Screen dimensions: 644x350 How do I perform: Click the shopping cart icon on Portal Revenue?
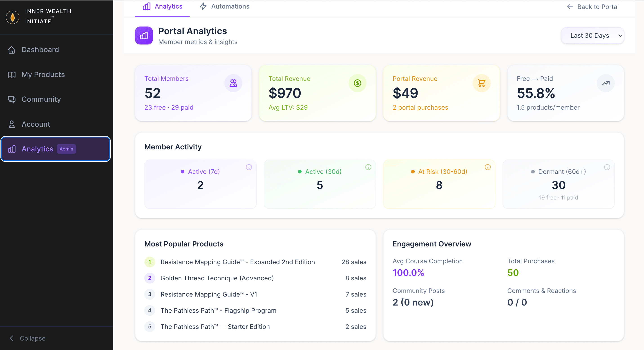481,83
